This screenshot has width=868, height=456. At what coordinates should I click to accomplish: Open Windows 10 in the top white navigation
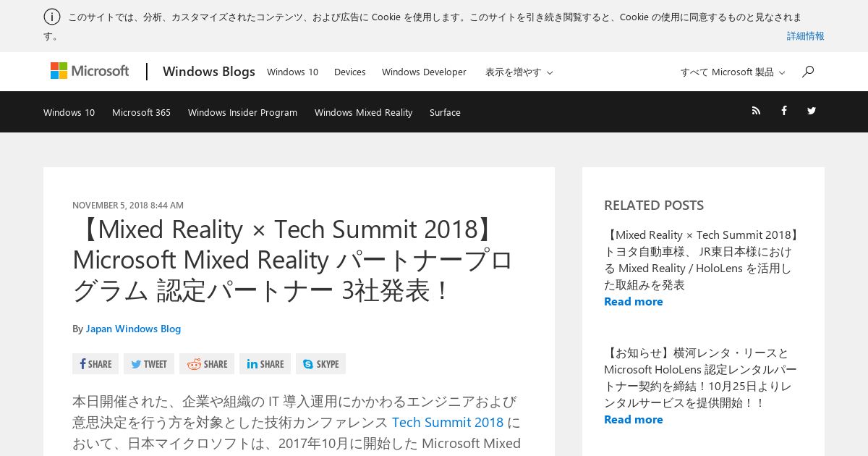coord(292,72)
